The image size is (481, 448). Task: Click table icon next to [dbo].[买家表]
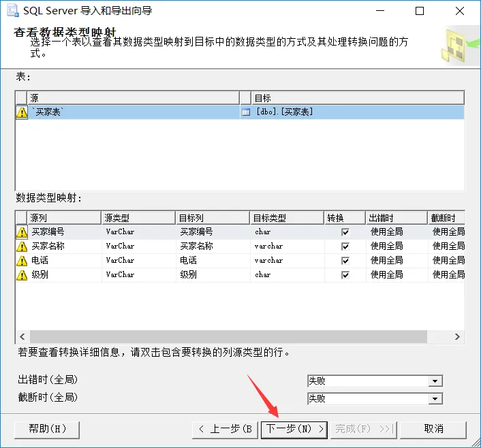pyautogui.click(x=246, y=112)
